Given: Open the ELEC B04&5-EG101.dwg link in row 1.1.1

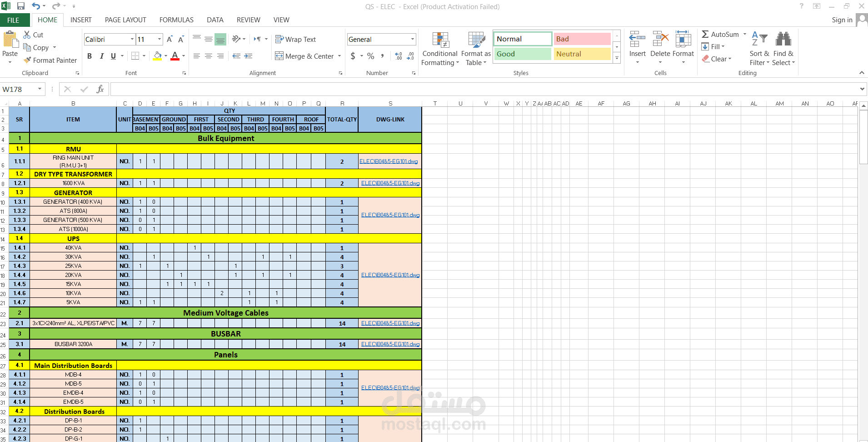Looking at the screenshot, I should [x=389, y=161].
